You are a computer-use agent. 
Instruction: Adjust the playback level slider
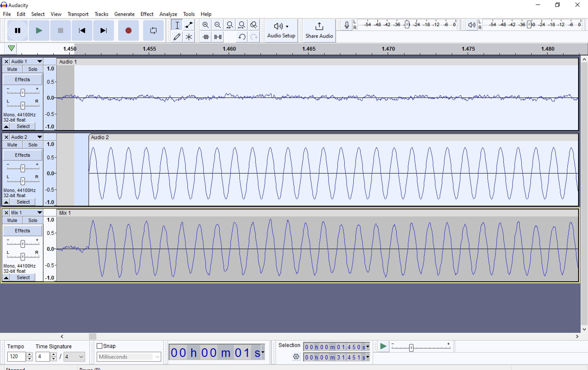click(x=529, y=25)
